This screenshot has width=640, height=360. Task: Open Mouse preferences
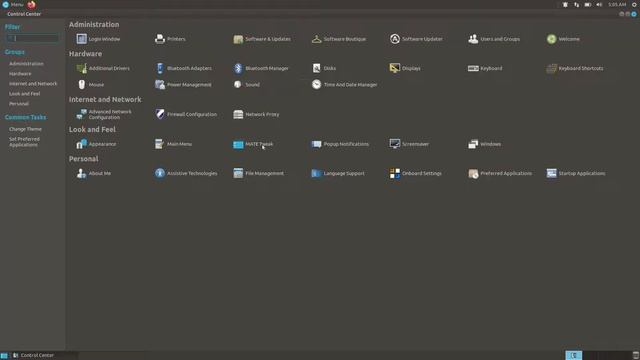(90, 84)
